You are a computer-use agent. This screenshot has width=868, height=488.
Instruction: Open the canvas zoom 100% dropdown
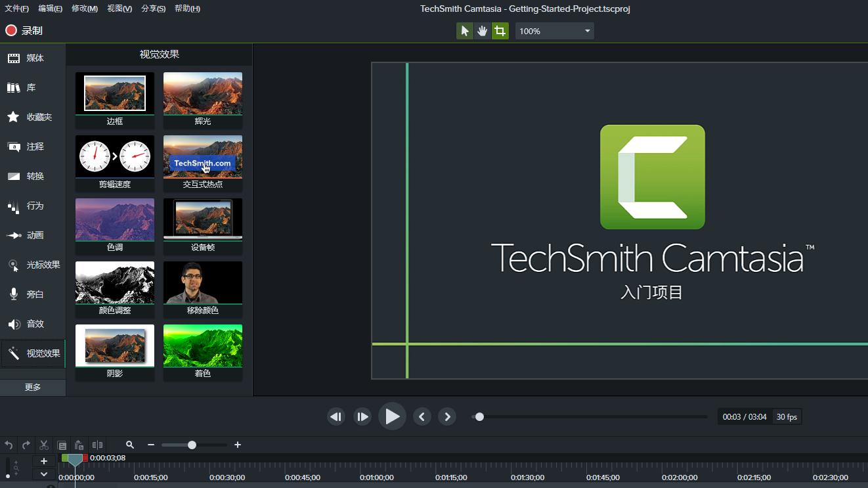[554, 31]
